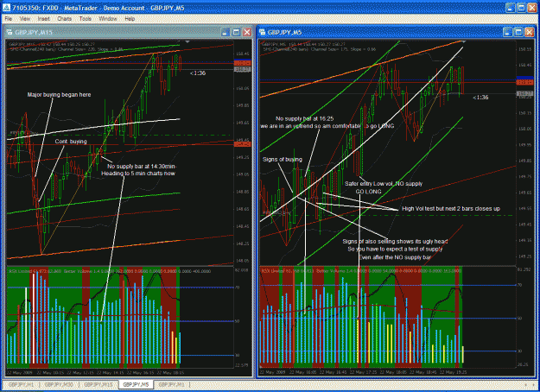Viewport: 540px width, 392px height.
Task: Minimize the GBPJPY,M15 chart window
Action: tap(225, 32)
